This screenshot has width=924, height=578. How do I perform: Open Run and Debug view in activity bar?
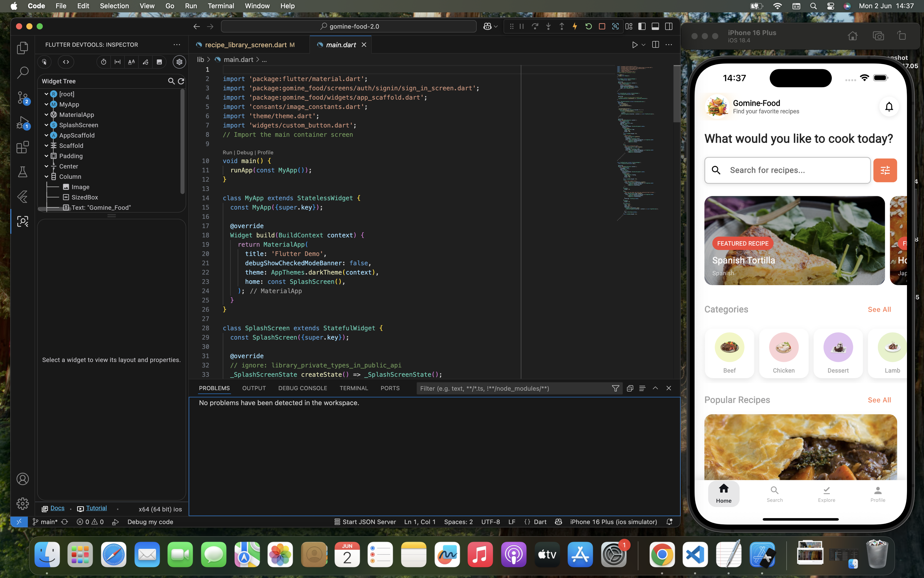pyautogui.click(x=23, y=122)
